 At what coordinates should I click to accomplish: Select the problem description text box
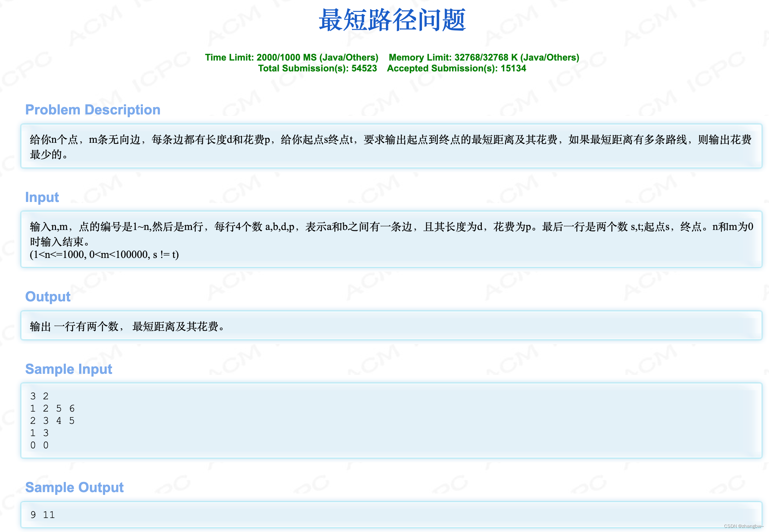click(x=385, y=146)
